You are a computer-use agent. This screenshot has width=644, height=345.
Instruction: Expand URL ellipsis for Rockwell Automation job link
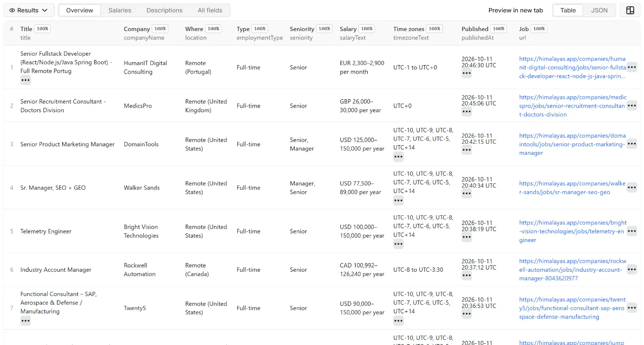(632, 269)
